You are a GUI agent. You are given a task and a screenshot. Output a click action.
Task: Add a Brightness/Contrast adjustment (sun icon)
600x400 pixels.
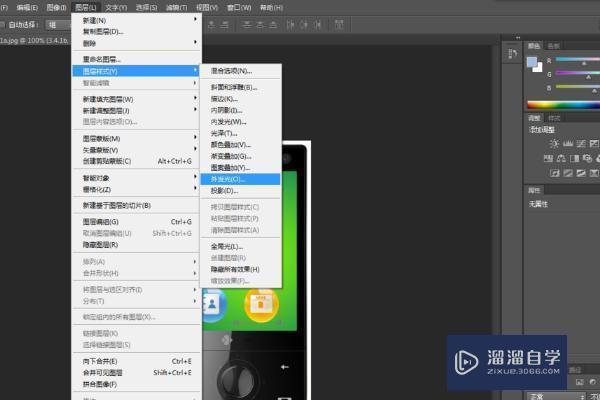554,144
